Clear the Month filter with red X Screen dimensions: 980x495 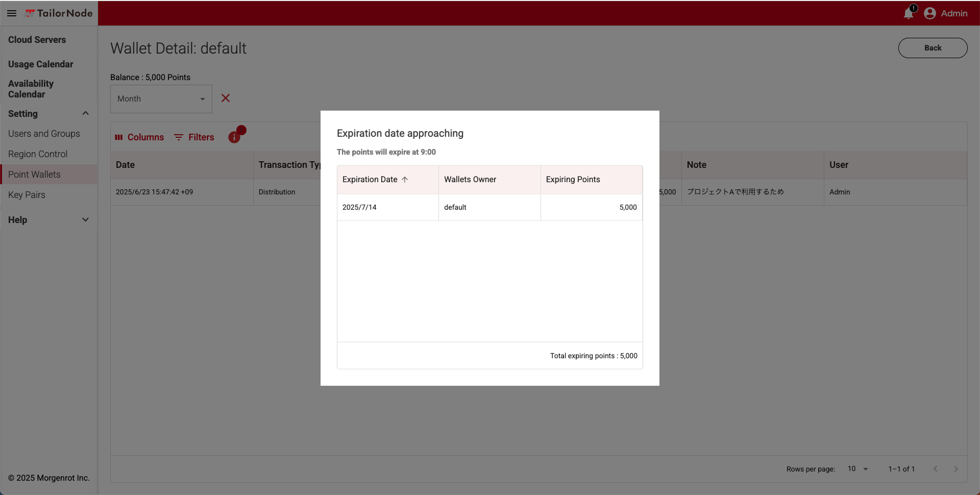[x=226, y=98]
